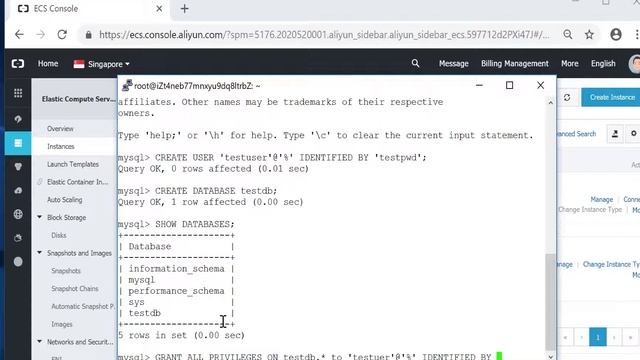Click the 'CREATE DATABASE testdb;' command line

(x=197, y=191)
